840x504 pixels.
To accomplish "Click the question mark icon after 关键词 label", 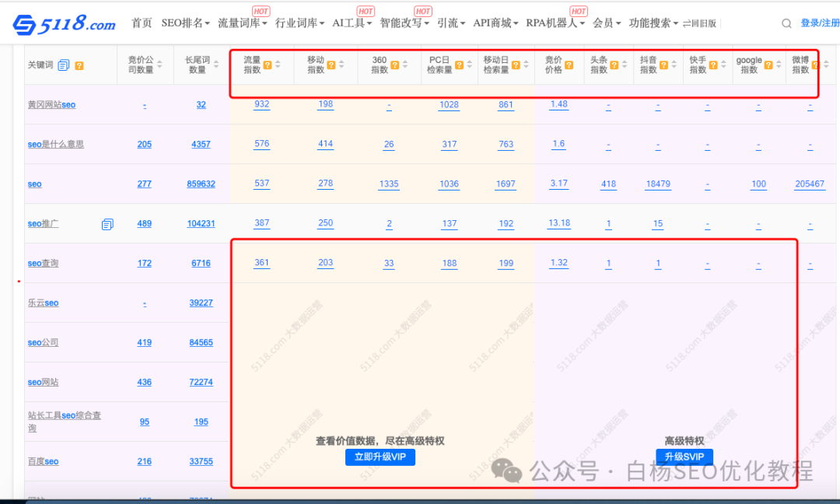I will tap(79, 65).
